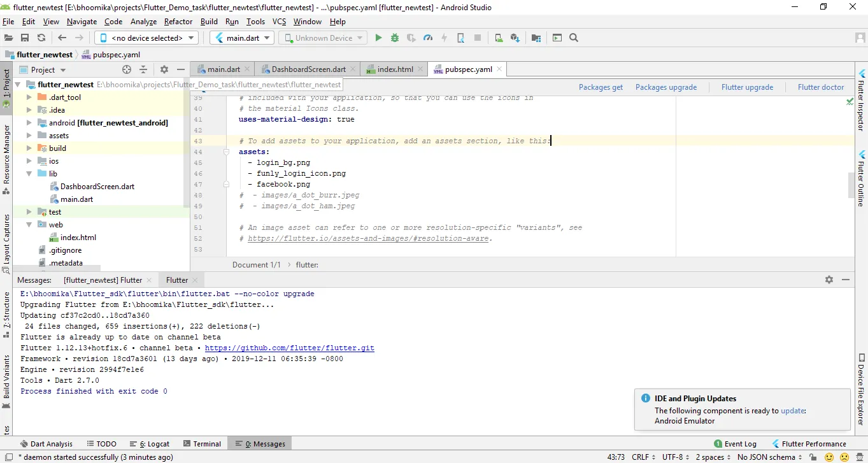
Task: Expand the android folder in project tree
Action: pos(29,123)
